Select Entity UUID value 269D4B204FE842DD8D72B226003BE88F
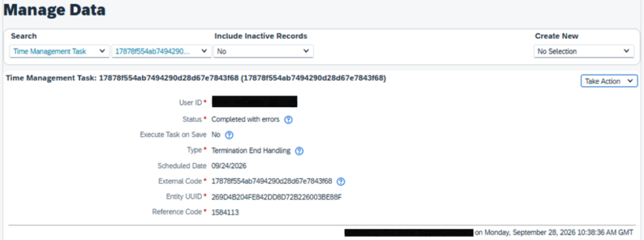 click(x=277, y=197)
